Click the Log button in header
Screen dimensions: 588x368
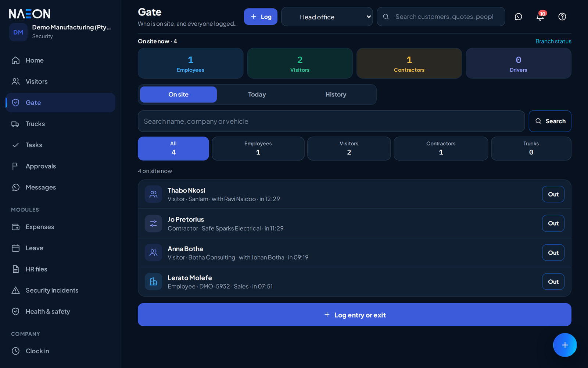[261, 17]
